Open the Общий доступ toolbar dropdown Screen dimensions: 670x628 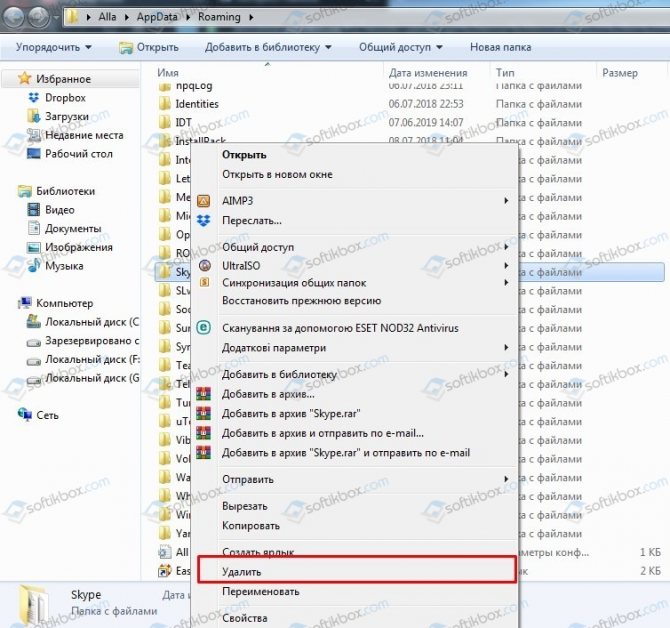pyautogui.click(x=400, y=47)
